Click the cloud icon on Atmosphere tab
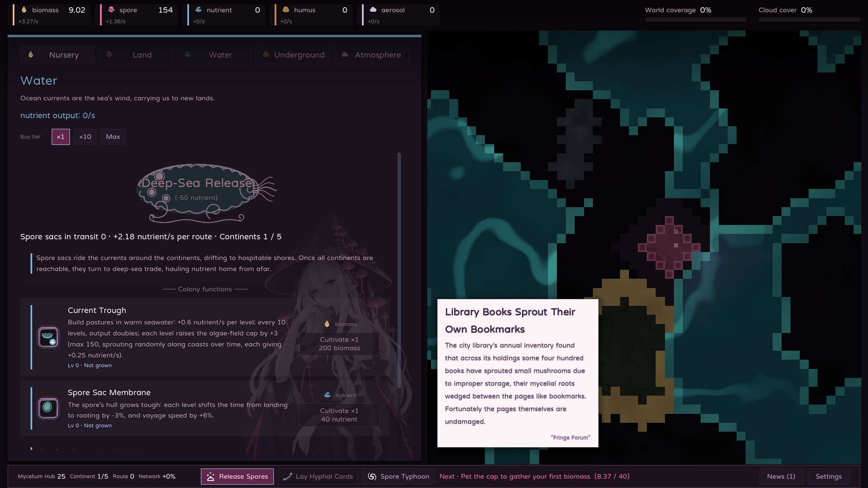This screenshot has height=488, width=868. [x=345, y=55]
